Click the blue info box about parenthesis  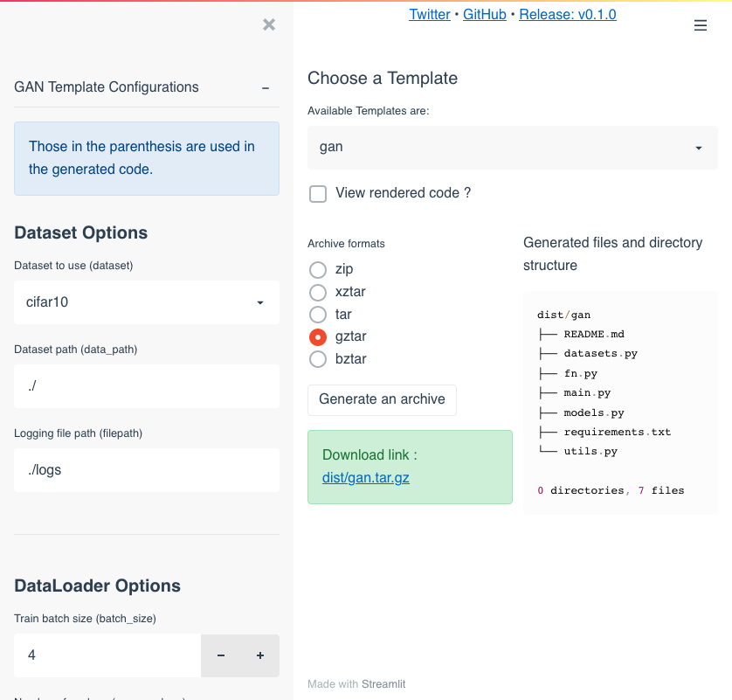(147, 158)
